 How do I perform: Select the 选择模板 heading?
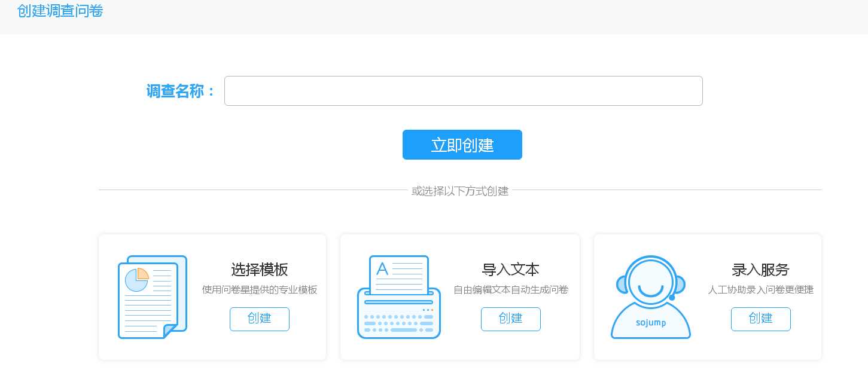[260, 270]
